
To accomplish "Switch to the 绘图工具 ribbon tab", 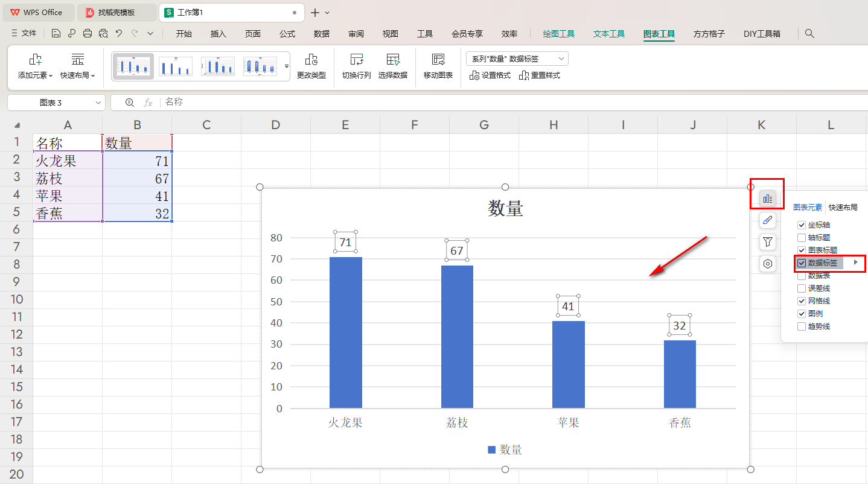I will [x=559, y=34].
